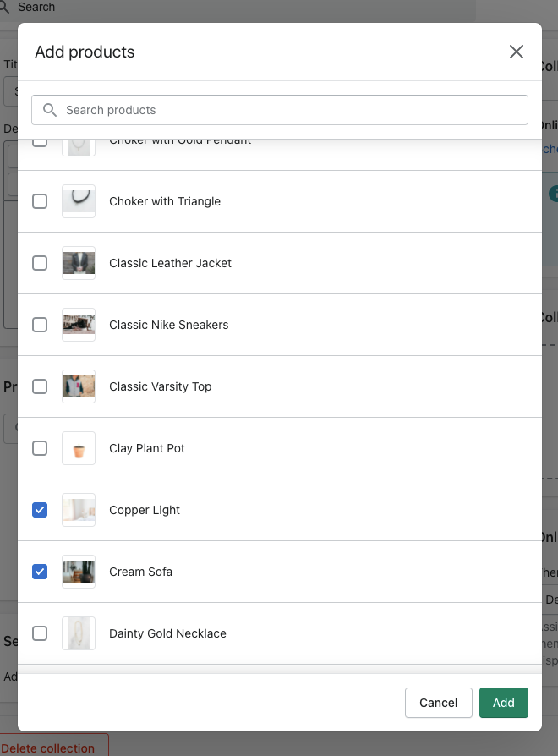Deselect the Cream Sofa checkbox

[x=40, y=572]
